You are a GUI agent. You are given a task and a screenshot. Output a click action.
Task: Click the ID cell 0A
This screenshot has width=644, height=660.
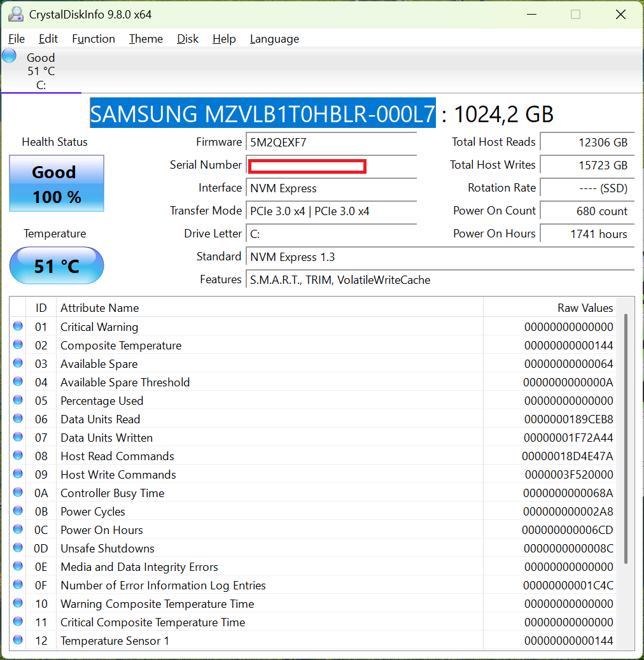[x=41, y=493]
